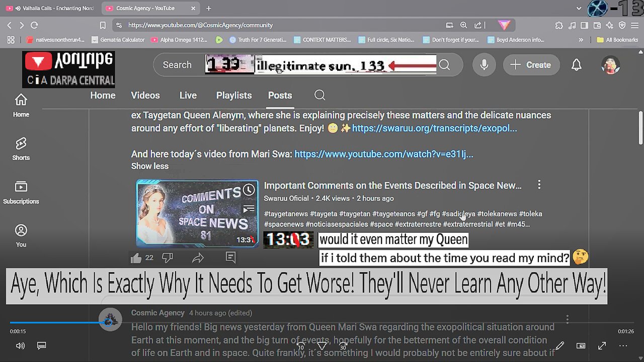Open the browser extensions puzzle icon
The image size is (644, 362).
pos(559,25)
